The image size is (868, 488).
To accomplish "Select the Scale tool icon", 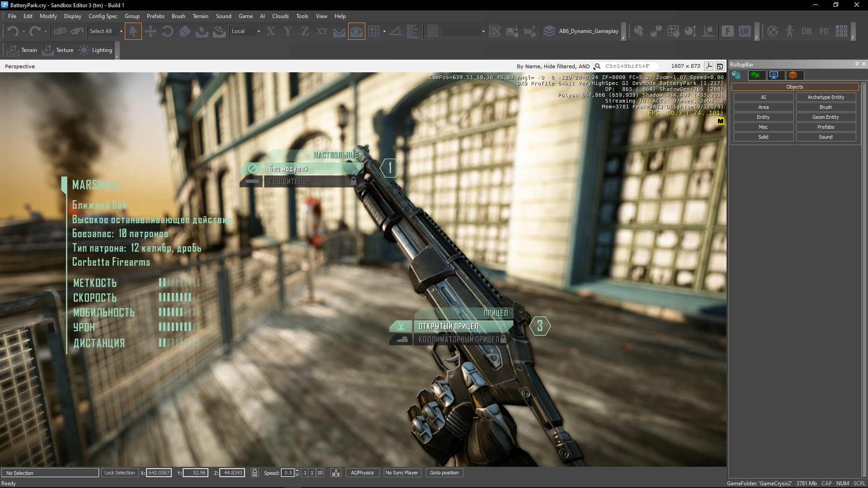I will 184,31.
